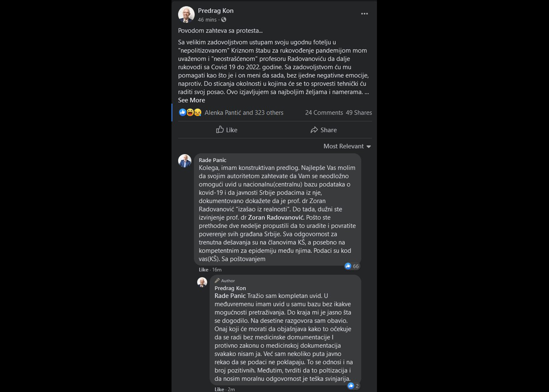Click the 46 mins post timestamp
This screenshot has width=549, height=392.
207,20
